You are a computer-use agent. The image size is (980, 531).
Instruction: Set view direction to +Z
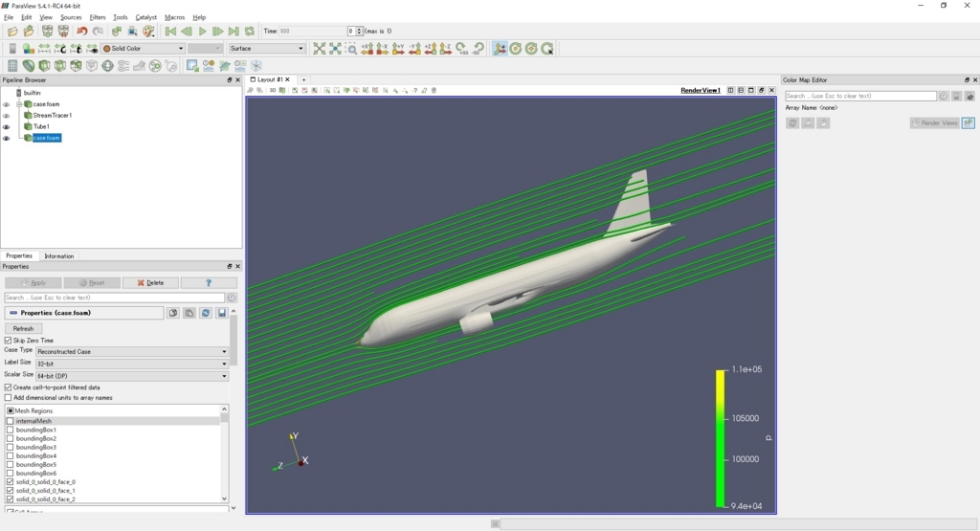click(430, 49)
